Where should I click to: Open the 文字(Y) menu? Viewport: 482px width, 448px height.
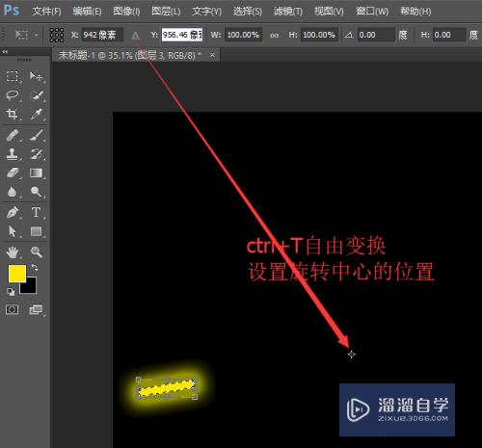206,12
